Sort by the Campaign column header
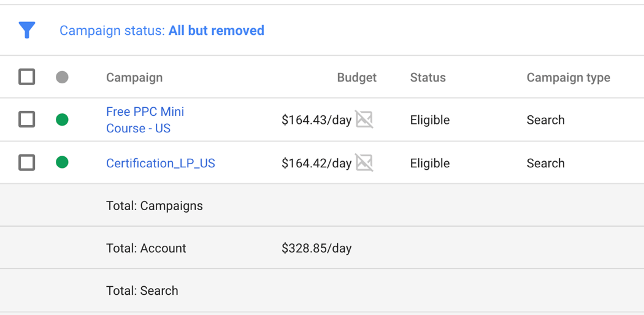The width and height of the screenshot is (644, 315). click(134, 77)
